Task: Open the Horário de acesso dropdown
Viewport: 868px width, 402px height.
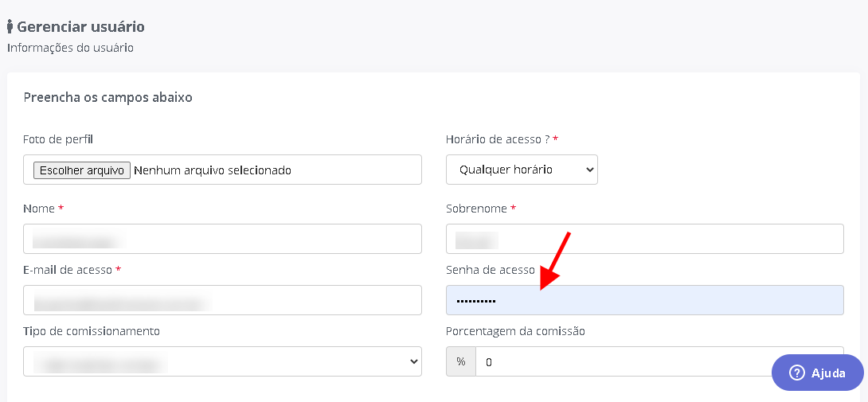Action: click(522, 170)
